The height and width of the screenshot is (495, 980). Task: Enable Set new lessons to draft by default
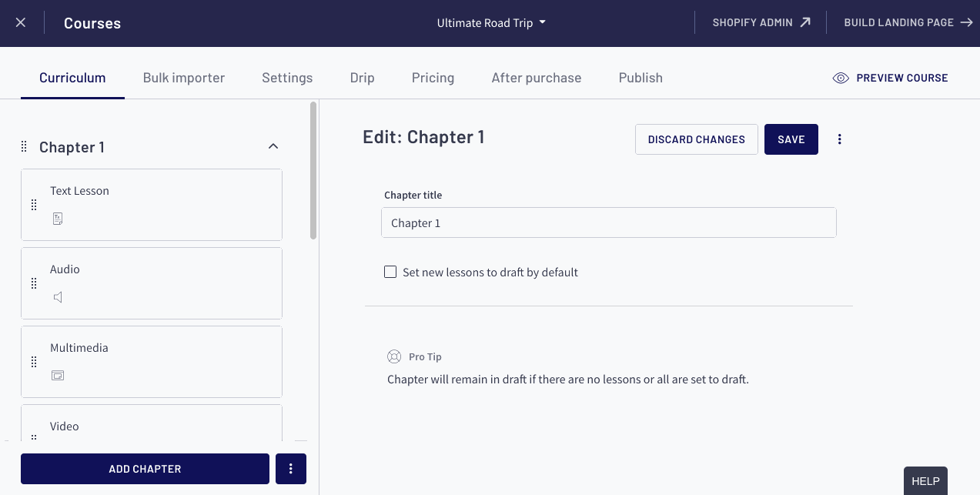pos(390,272)
